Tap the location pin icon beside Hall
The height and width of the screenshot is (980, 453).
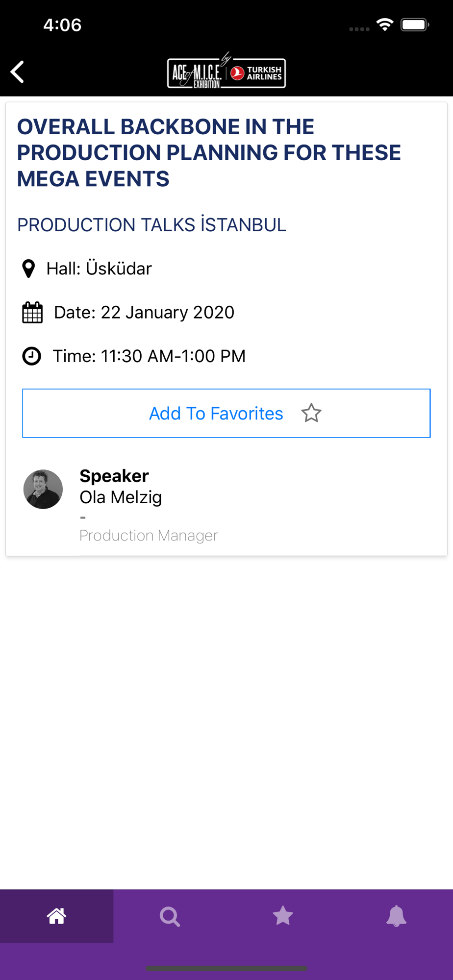coord(29,269)
